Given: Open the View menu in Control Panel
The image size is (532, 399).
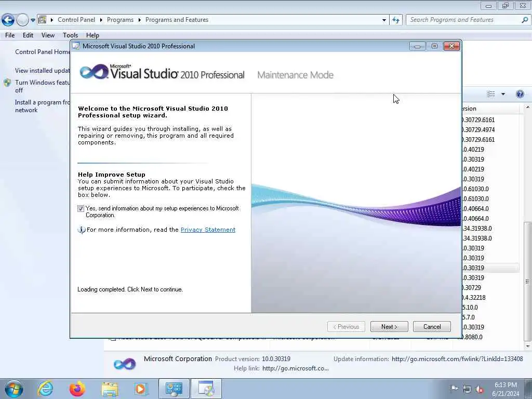Looking at the screenshot, I should pos(48,35).
